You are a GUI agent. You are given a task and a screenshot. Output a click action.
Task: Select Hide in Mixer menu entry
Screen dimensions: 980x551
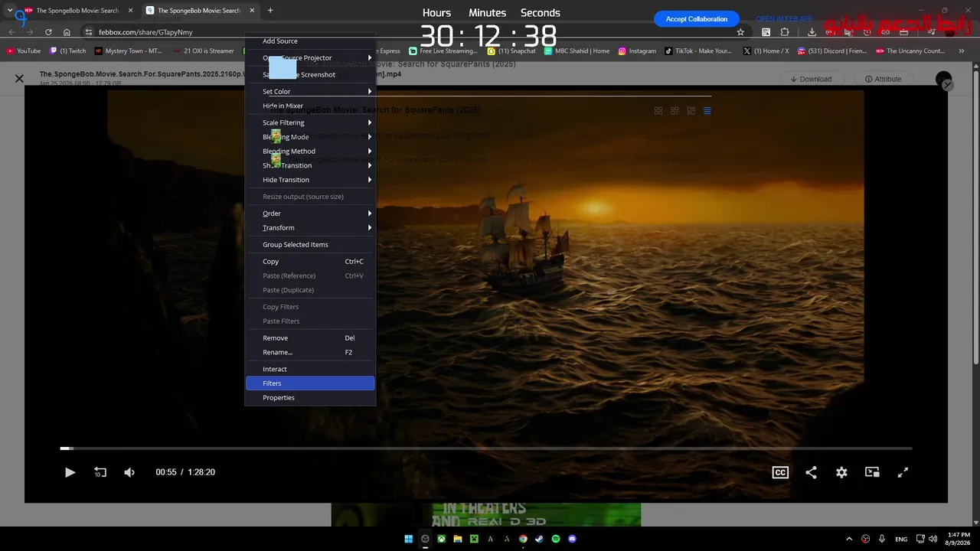(x=310, y=106)
